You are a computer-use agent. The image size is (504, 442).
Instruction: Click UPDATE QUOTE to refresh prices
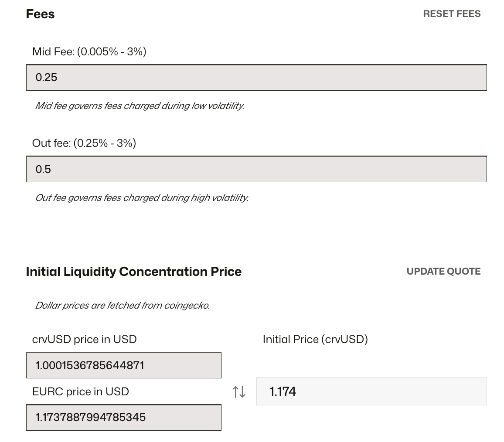tap(443, 272)
